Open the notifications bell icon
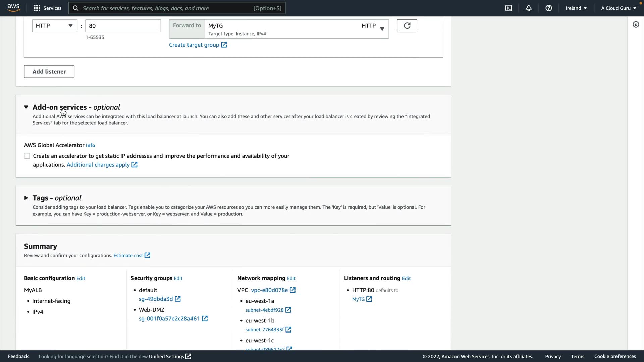Viewport: 644px width, 362px height. coord(529,8)
